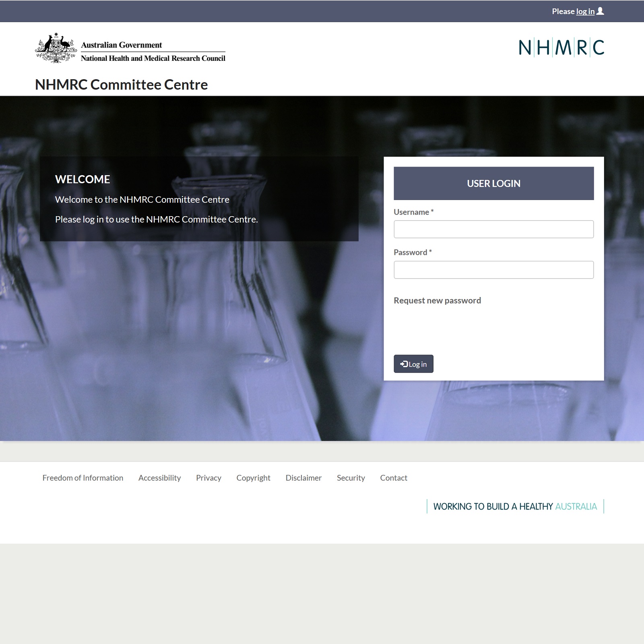Open the Copyright footer link
The height and width of the screenshot is (644, 644).
(253, 478)
